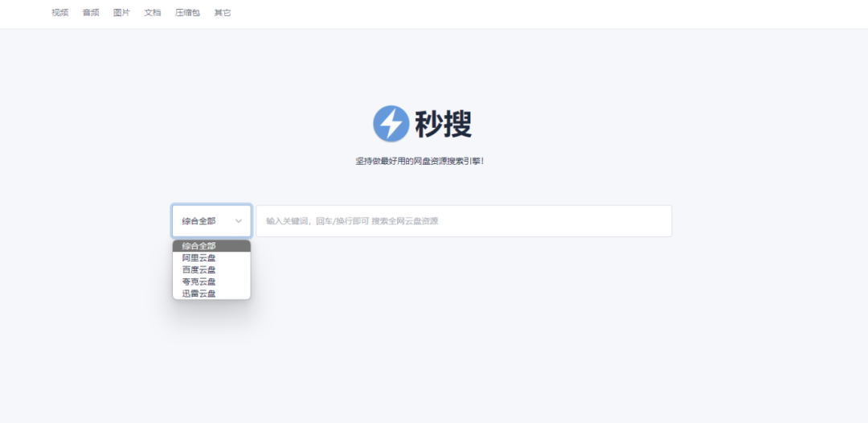Select 百度云盘 option
868x423 pixels.
tap(211, 269)
